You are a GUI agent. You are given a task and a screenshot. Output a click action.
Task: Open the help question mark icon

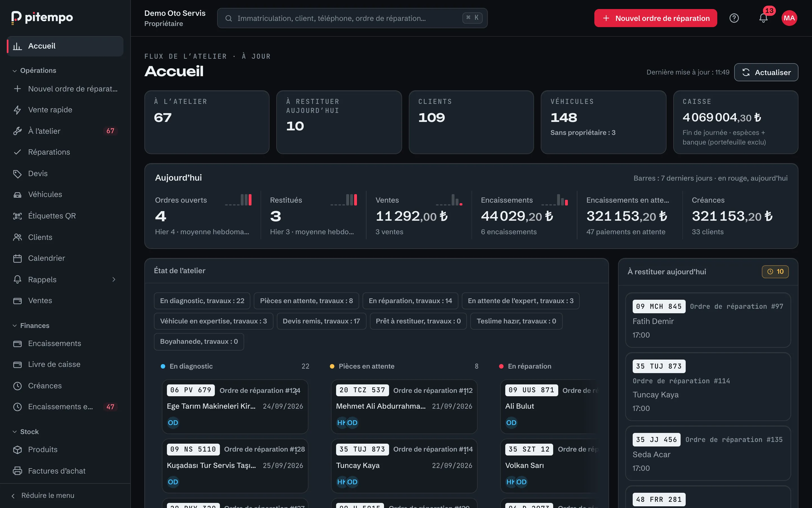coord(734,18)
